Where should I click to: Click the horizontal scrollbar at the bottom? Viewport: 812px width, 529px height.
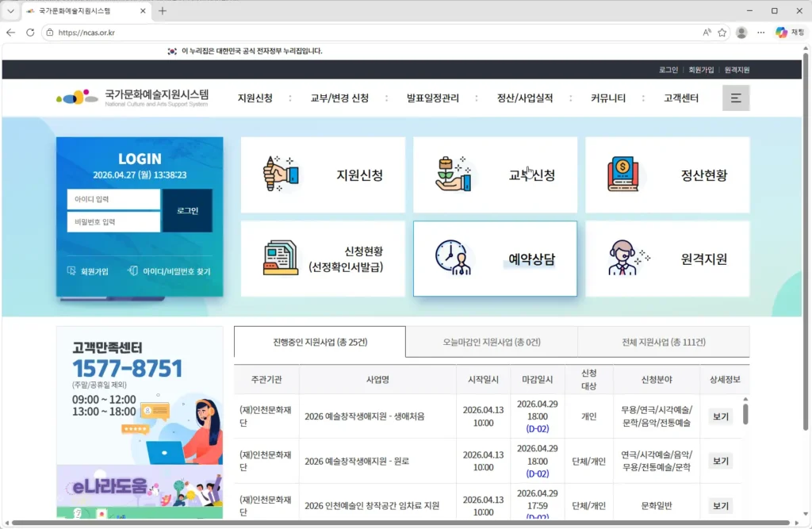400,523
